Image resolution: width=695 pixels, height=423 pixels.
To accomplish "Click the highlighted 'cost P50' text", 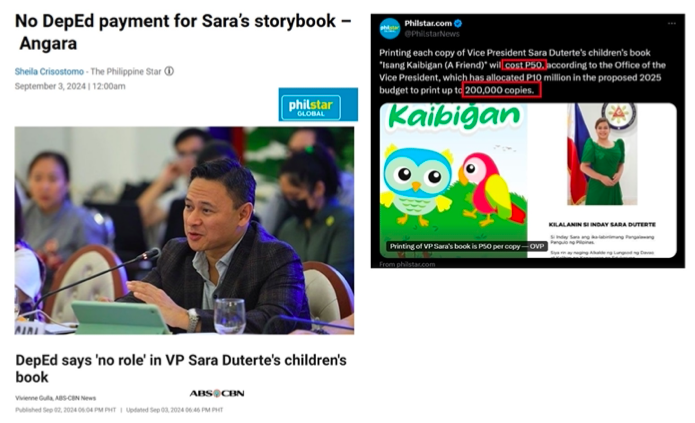I will 524,65.
